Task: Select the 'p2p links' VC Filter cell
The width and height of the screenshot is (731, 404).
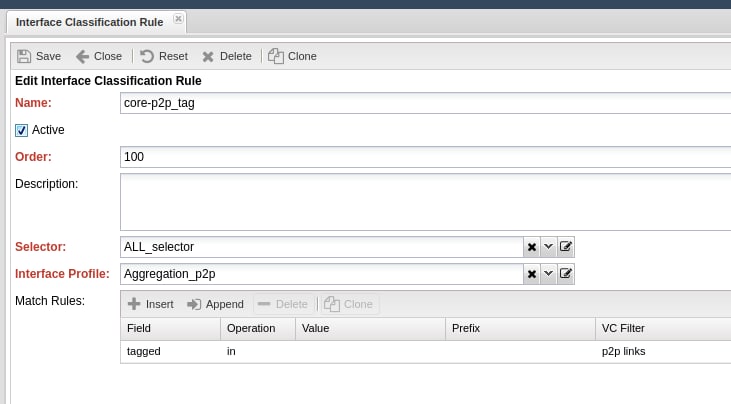Action: [663, 351]
